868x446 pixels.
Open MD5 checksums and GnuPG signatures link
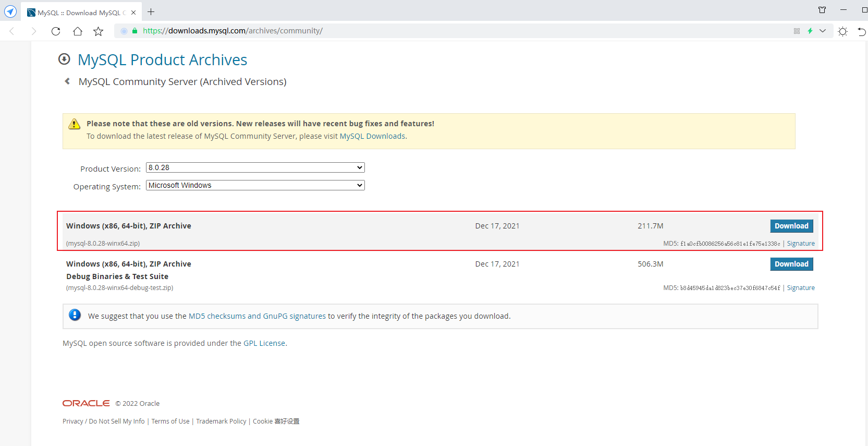coord(257,316)
